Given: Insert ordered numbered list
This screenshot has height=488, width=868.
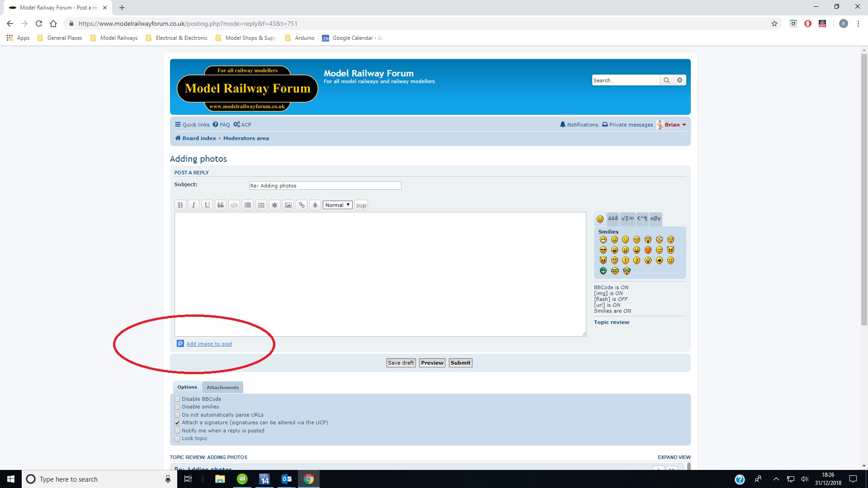Looking at the screenshot, I should [x=261, y=205].
